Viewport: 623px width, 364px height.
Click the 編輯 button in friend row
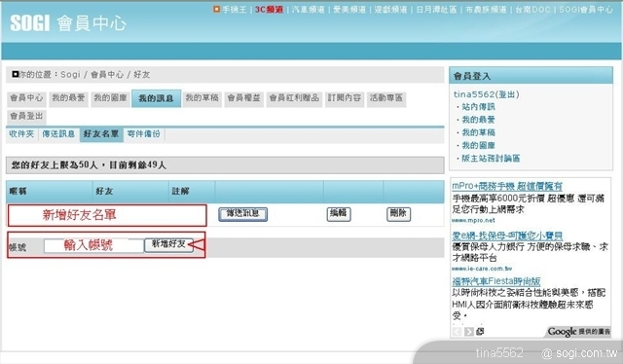click(x=339, y=214)
